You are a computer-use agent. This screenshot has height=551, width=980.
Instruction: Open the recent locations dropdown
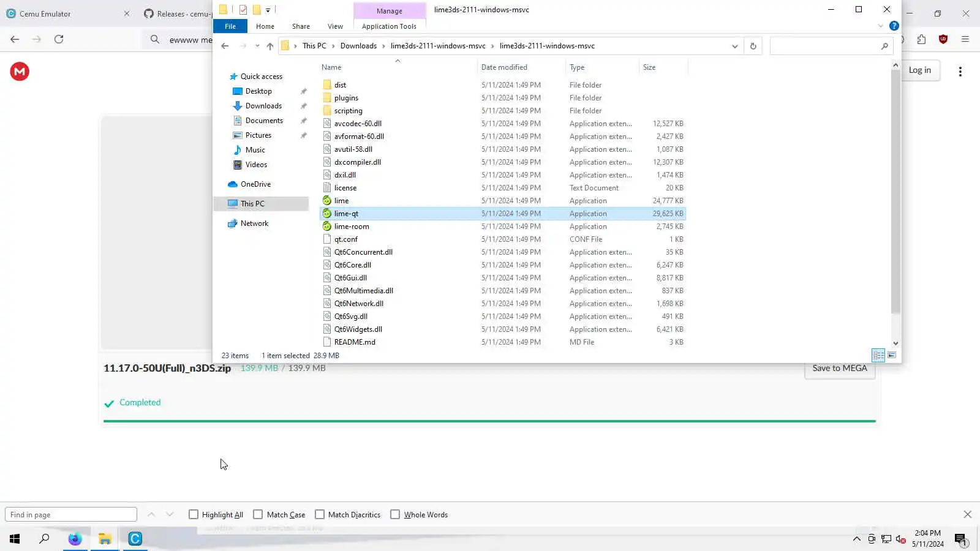pyautogui.click(x=257, y=46)
